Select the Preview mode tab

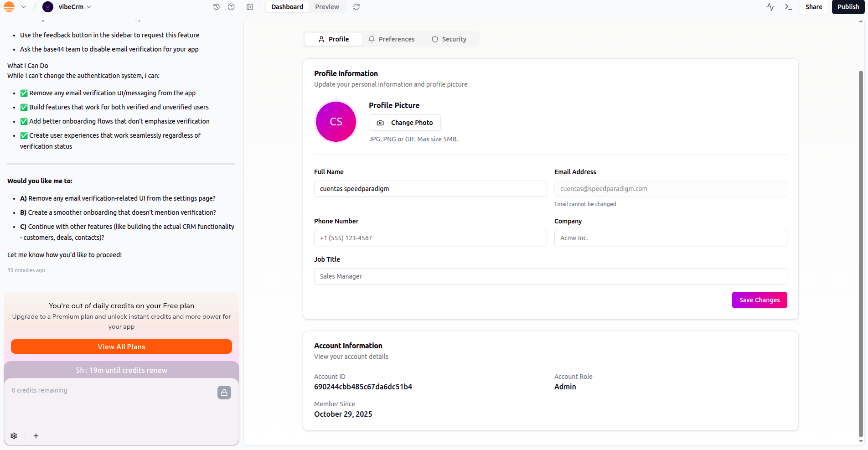click(x=327, y=7)
